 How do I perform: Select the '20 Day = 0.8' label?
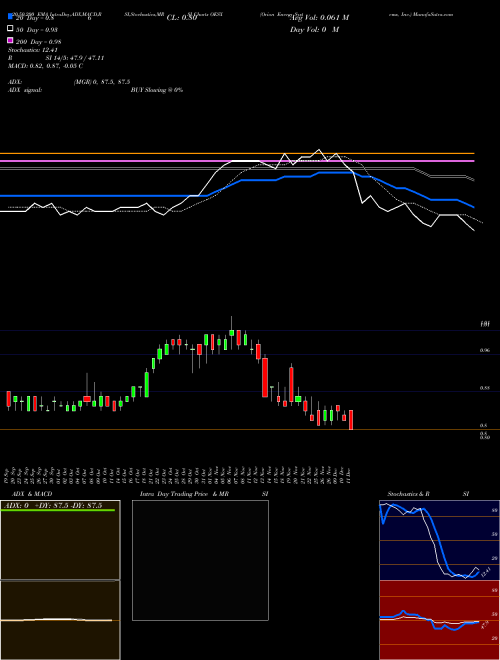(x=35, y=18)
